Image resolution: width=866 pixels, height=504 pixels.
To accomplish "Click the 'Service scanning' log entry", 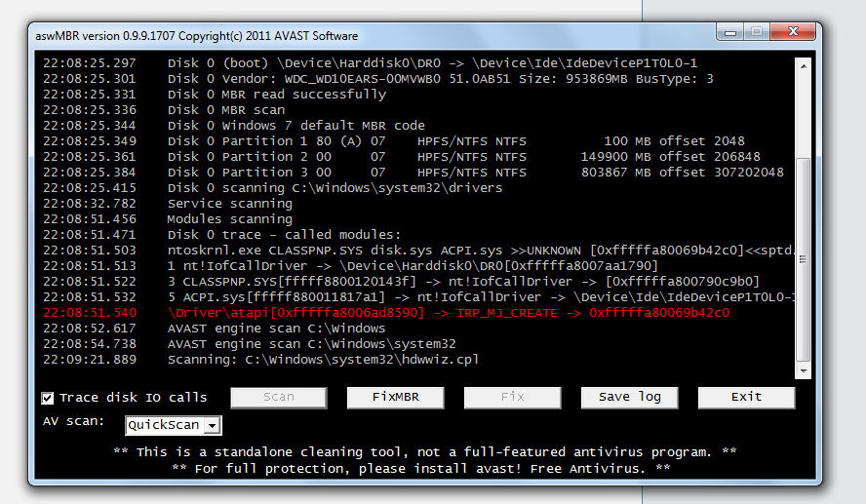I will click(x=168, y=204).
